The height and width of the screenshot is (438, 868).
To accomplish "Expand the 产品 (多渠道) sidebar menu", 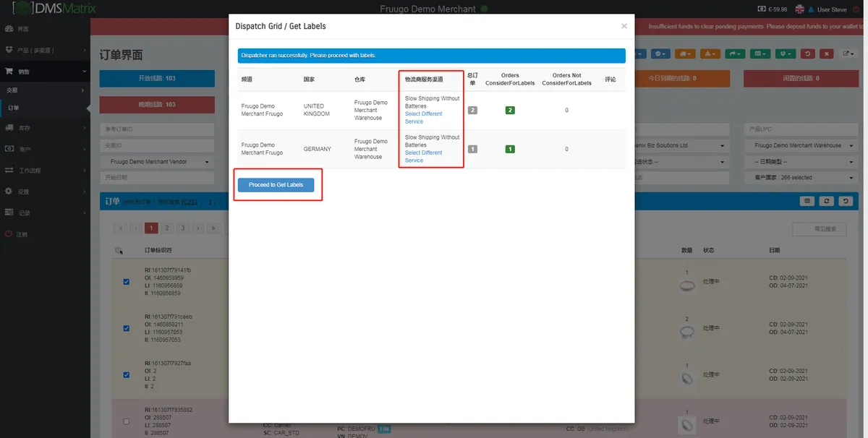I will (x=45, y=50).
